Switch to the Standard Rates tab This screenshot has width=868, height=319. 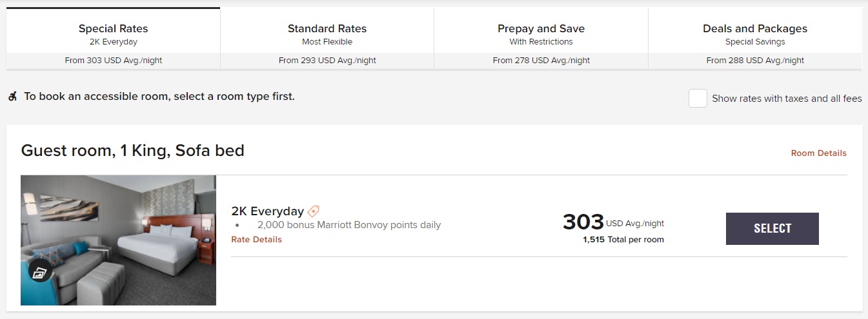pyautogui.click(x=327, y=35)
